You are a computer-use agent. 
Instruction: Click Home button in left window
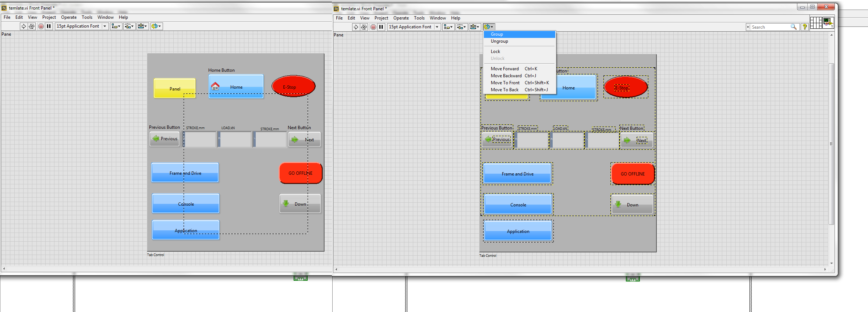(236, 86)
